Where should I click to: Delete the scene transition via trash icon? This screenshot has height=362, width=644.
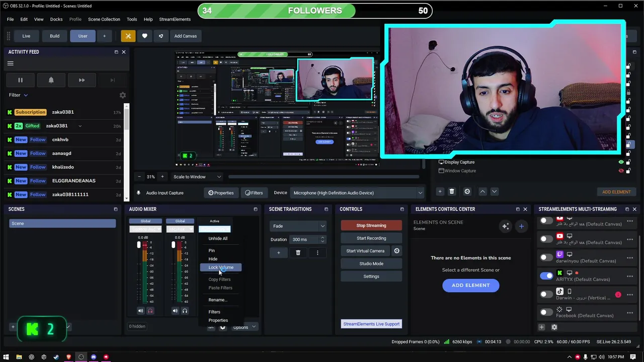(298, 253)
